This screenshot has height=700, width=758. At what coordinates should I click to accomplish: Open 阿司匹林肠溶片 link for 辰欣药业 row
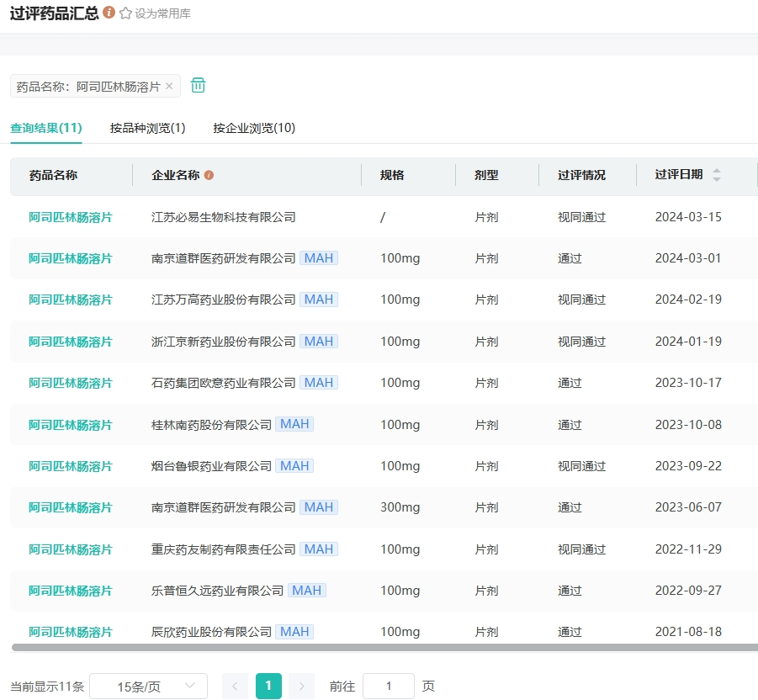click(71, 632)
